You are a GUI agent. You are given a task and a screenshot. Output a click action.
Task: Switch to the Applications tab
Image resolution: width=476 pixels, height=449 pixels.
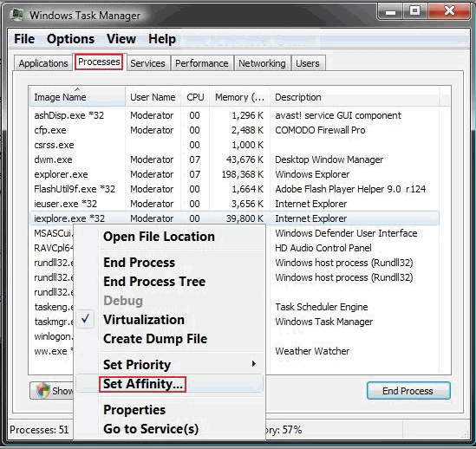tap(43, 63)
